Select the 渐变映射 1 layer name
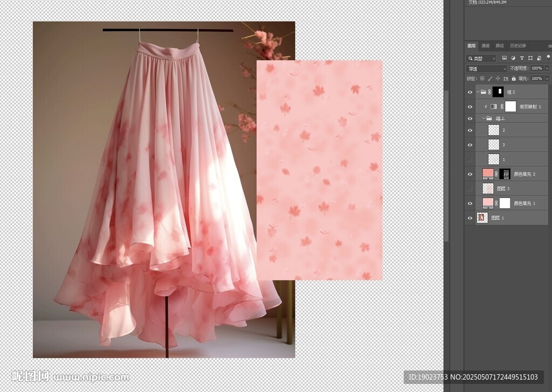Screen dimensions: 552x392 tap(530, 107)
